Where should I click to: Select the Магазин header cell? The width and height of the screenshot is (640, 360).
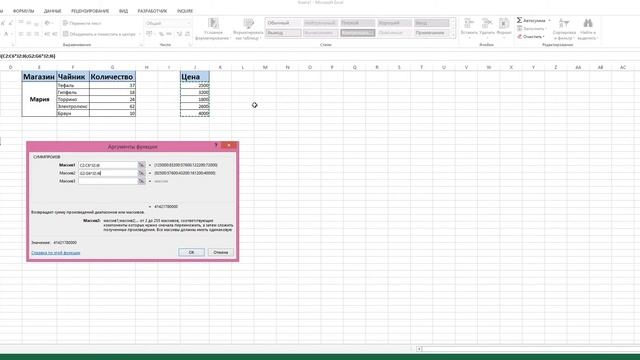[x=39, y=76]
